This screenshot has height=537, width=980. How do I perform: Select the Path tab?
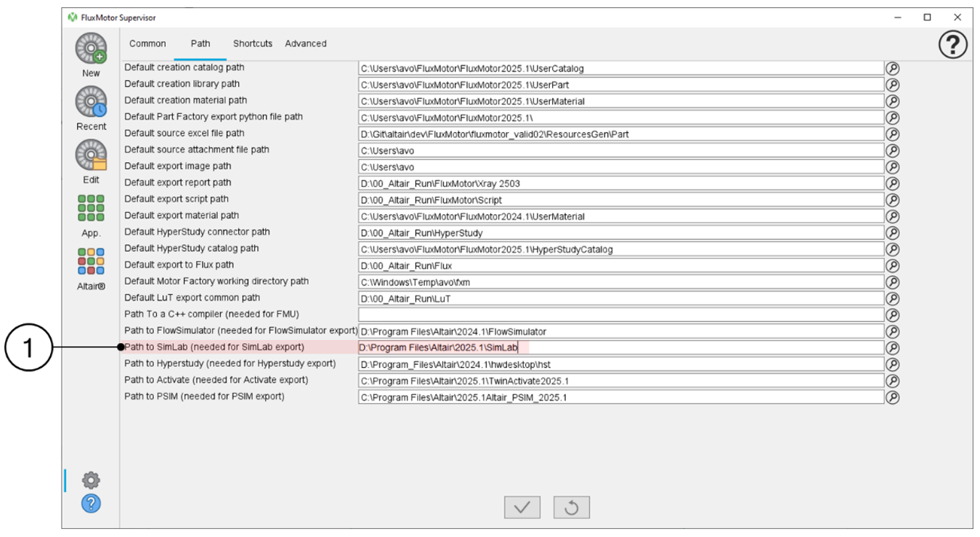[x=201, y=44]
